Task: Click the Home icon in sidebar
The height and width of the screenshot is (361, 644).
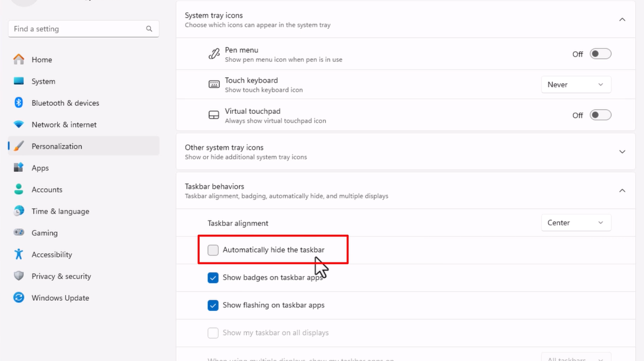Action: [19, 60]
